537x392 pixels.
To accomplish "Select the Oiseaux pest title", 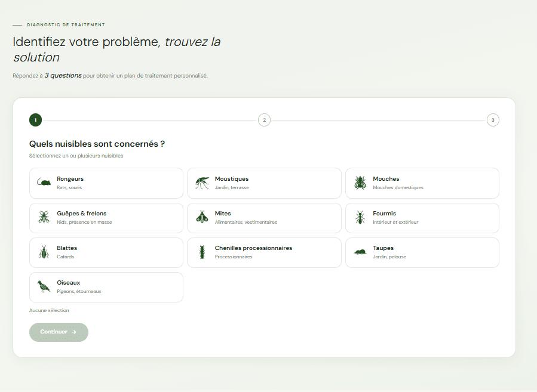I will 69,283.
